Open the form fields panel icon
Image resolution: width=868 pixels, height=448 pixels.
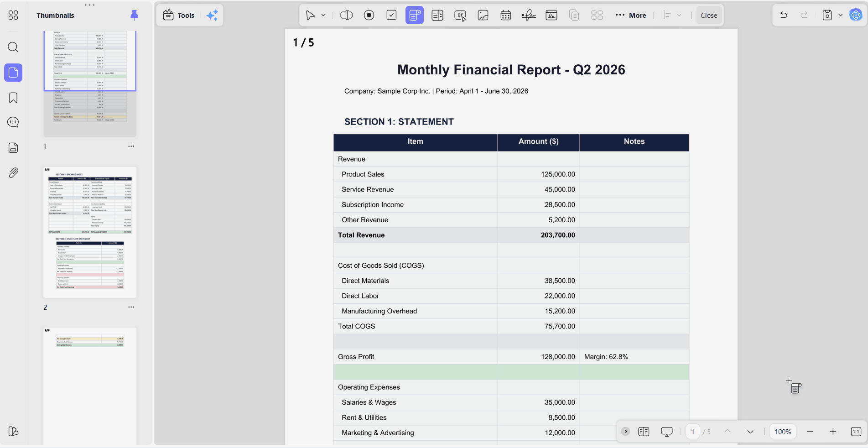(x=13, y=148)
